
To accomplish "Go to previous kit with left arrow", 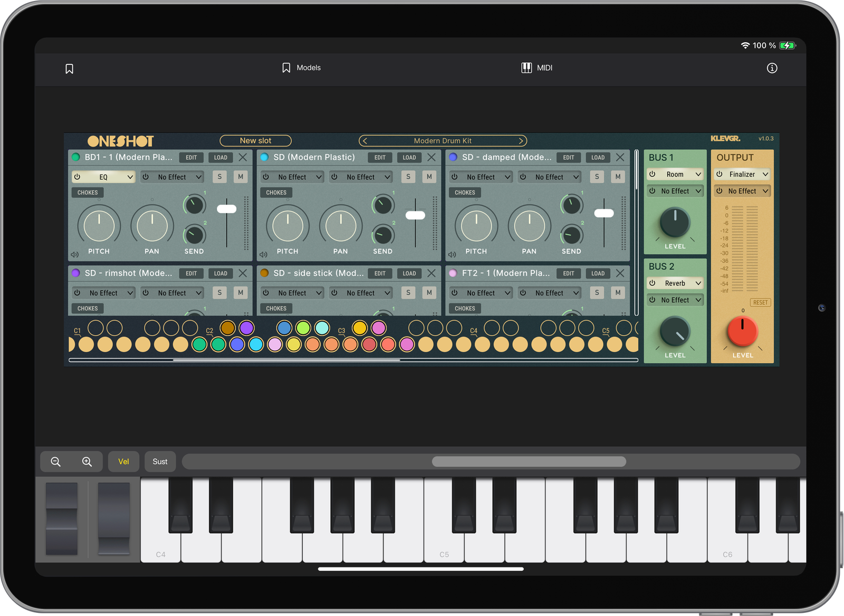I will [x=365, y=141].
